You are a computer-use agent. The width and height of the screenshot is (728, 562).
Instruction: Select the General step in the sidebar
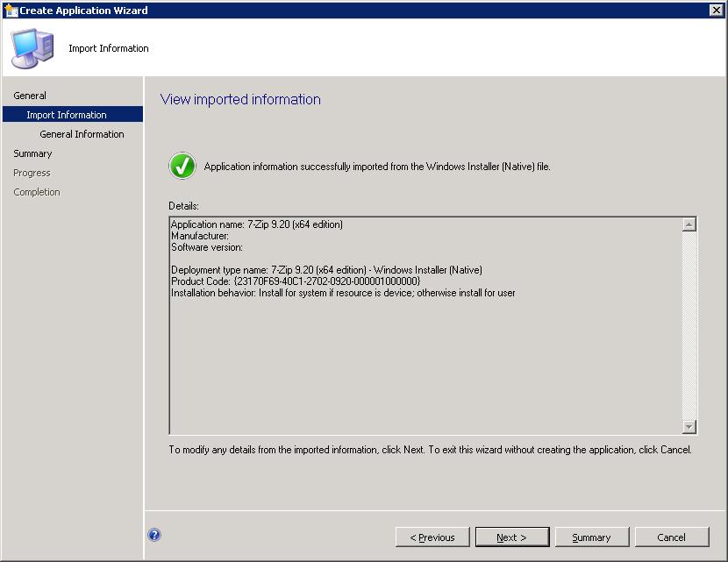coord(30,96)
